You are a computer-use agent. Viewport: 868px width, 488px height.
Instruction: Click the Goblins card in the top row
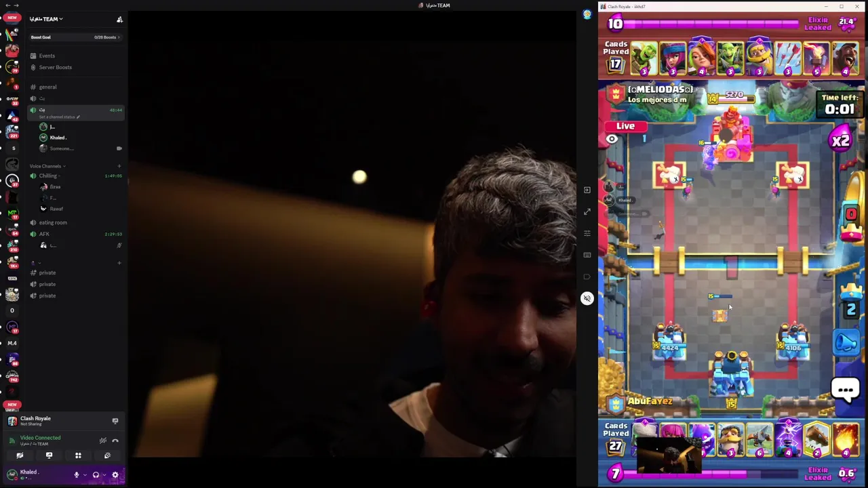click(x=730, y=59)
